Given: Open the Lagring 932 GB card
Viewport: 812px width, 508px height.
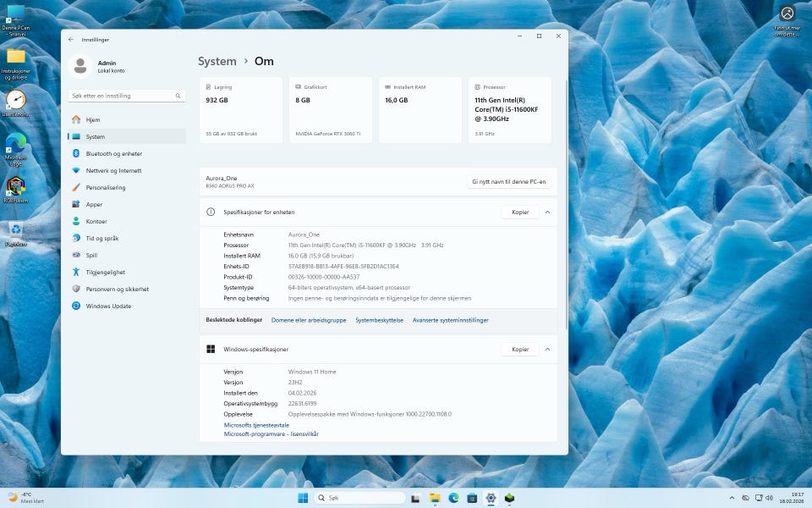Looking at the screenshot, I should coord(241,110).
